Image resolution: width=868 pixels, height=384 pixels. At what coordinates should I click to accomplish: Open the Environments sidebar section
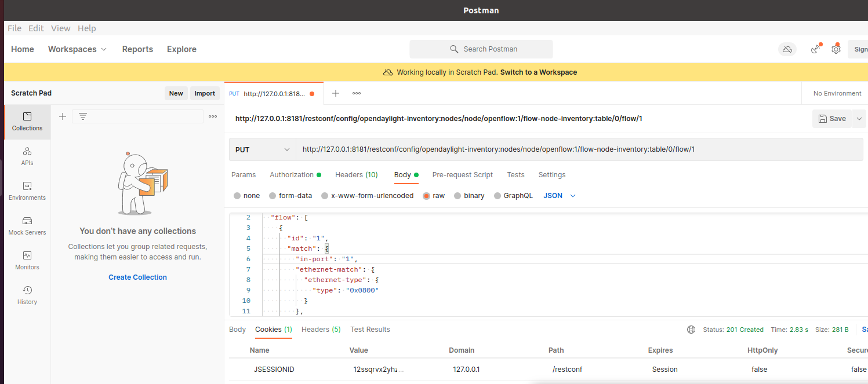(27, 191)
